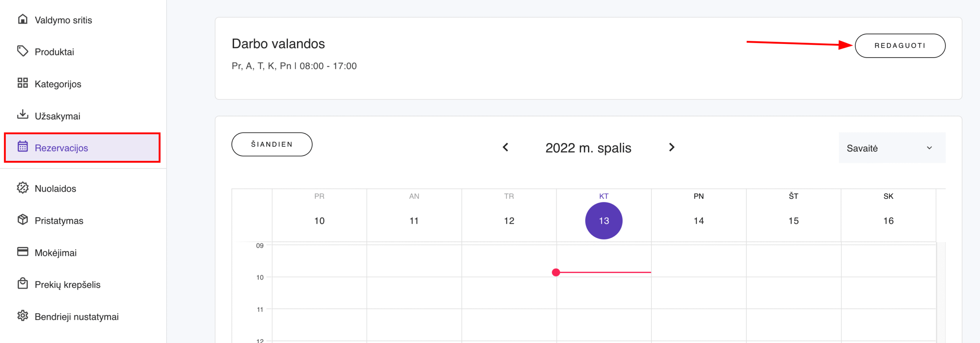Click the Produktai tag icon
980x343 pixels.
[x=23, y=51]
